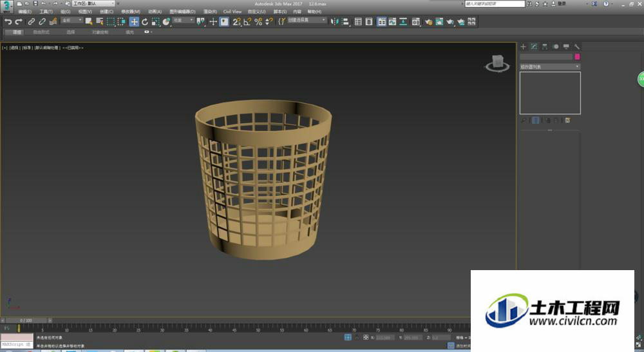Click the time slider 0 / 100
The width and height of the screenshot is (644, 352).
click(26, 320)
